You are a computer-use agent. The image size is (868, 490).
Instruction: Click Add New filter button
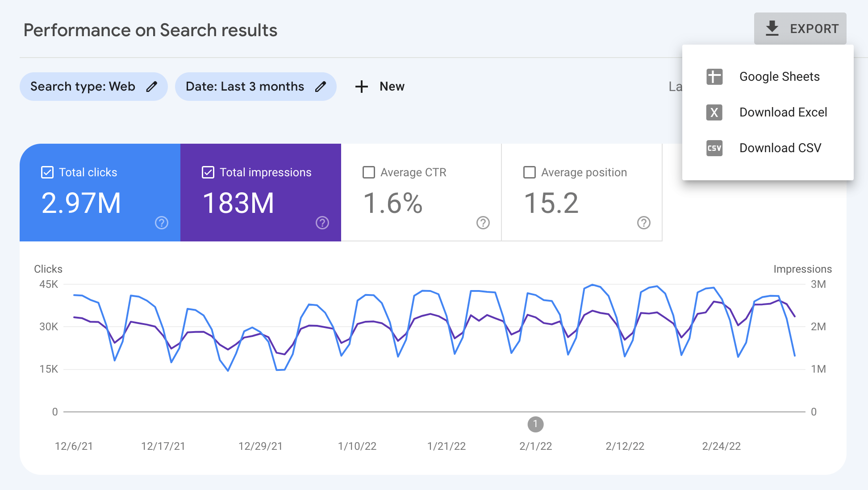[380, 87]
